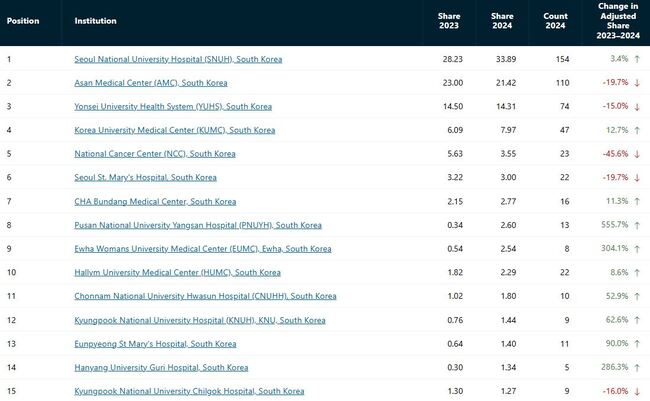This screenshot has height=401, width=650.
Task: Click up arrow beside 3.4% change
Action: click(x=637, y=59)
